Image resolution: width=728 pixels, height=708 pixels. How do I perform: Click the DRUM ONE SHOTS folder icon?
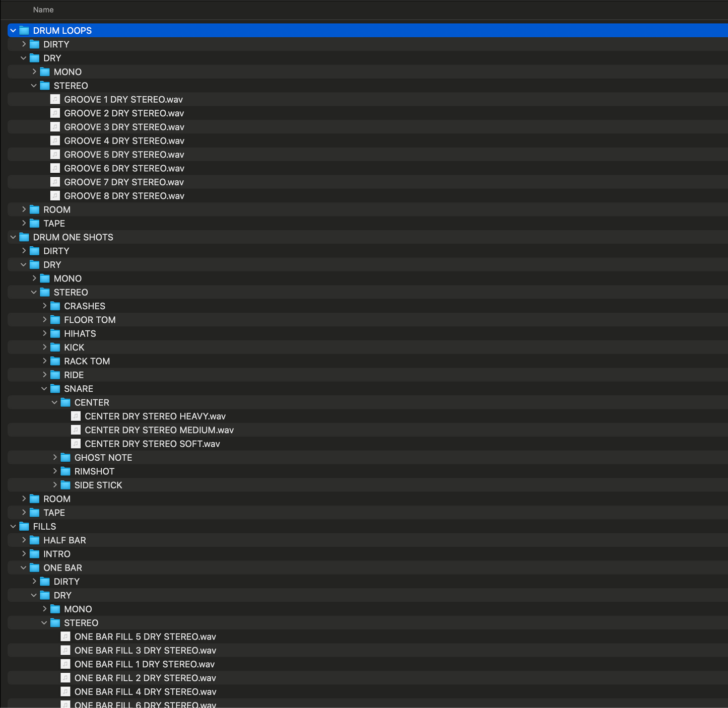tap(24, 237)
